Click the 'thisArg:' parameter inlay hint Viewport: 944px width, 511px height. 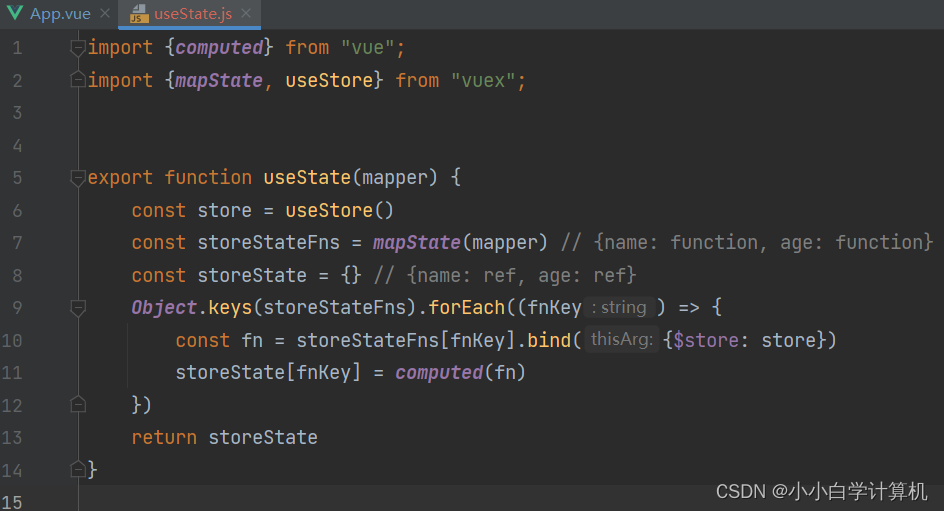[622, 340]
